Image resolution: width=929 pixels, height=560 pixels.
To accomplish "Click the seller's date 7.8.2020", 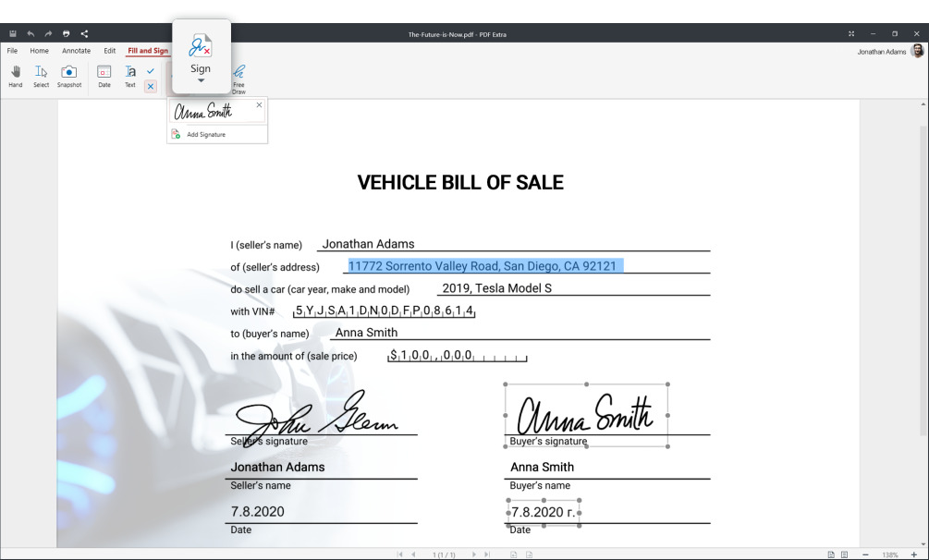I will [257, 511].
